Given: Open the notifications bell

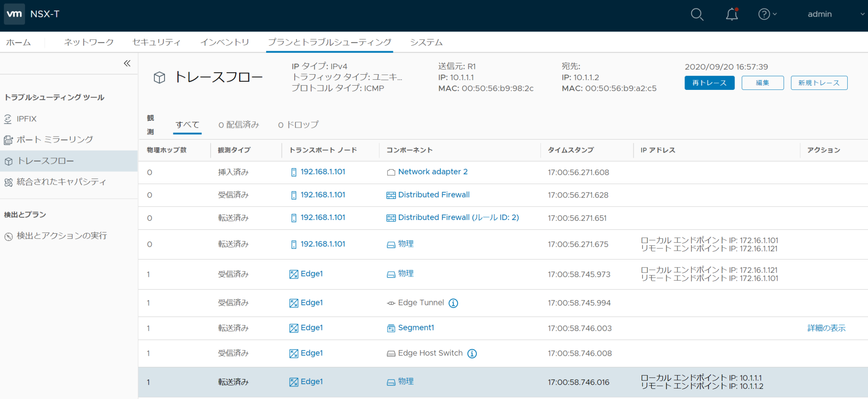Looking at the screenshot, I should click(x=732, y=14).
